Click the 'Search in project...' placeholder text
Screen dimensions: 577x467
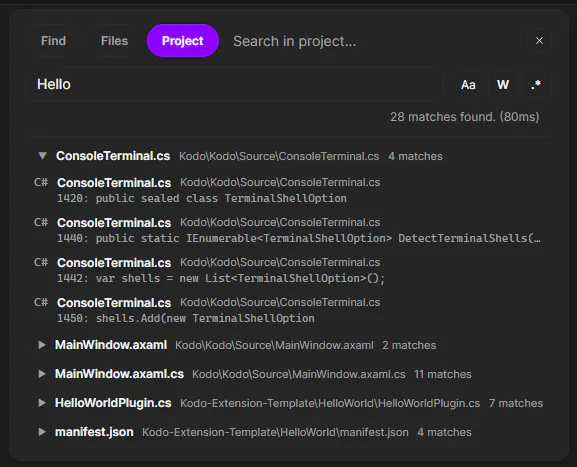tap(295, 41)
